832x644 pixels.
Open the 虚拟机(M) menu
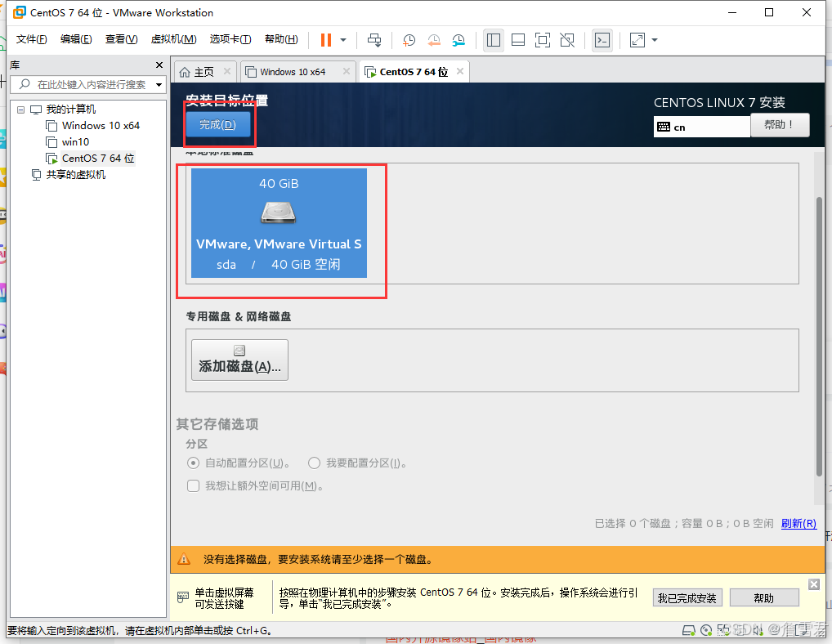click(173, 39)
